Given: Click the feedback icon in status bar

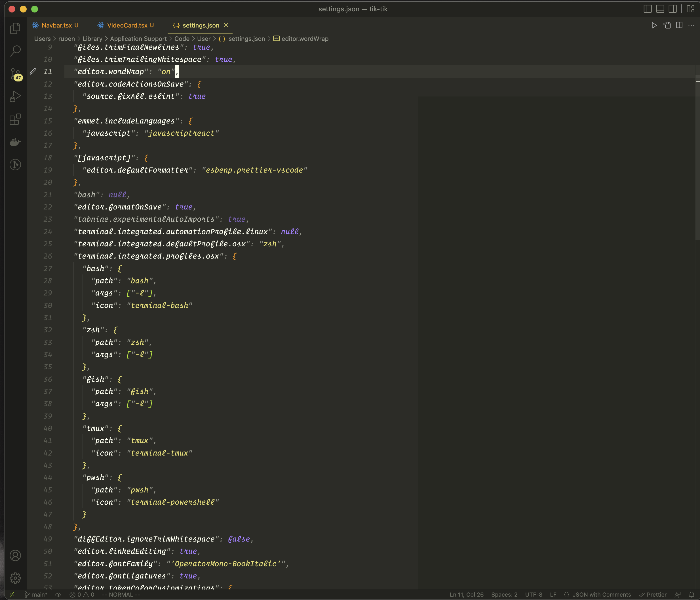Looking at the screenshot, I should click(x=678, y=595).
